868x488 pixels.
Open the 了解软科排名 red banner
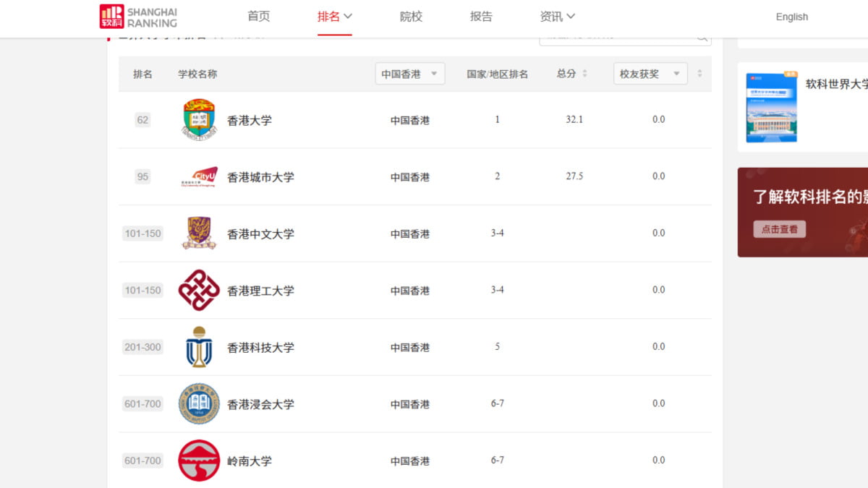tap(803, 212)
